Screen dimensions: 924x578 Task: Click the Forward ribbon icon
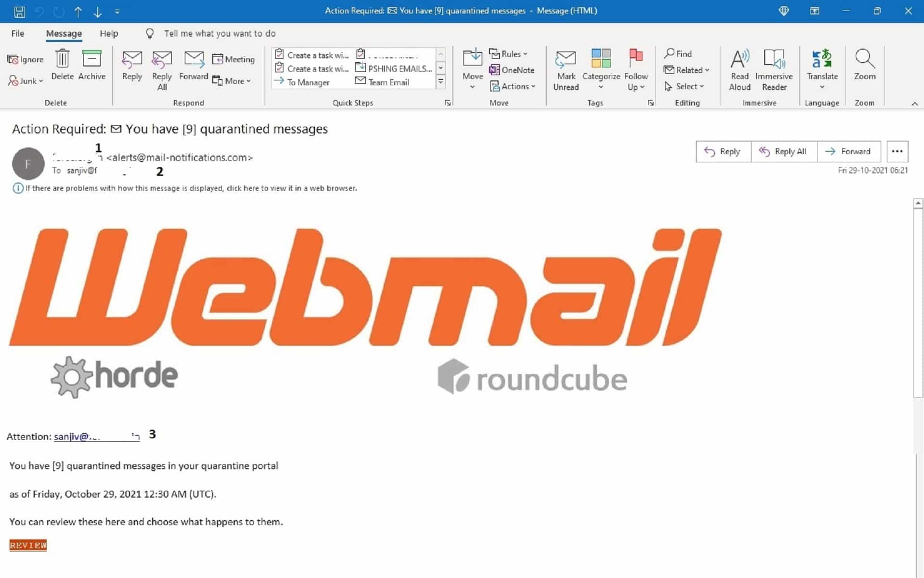pos(193,66)
